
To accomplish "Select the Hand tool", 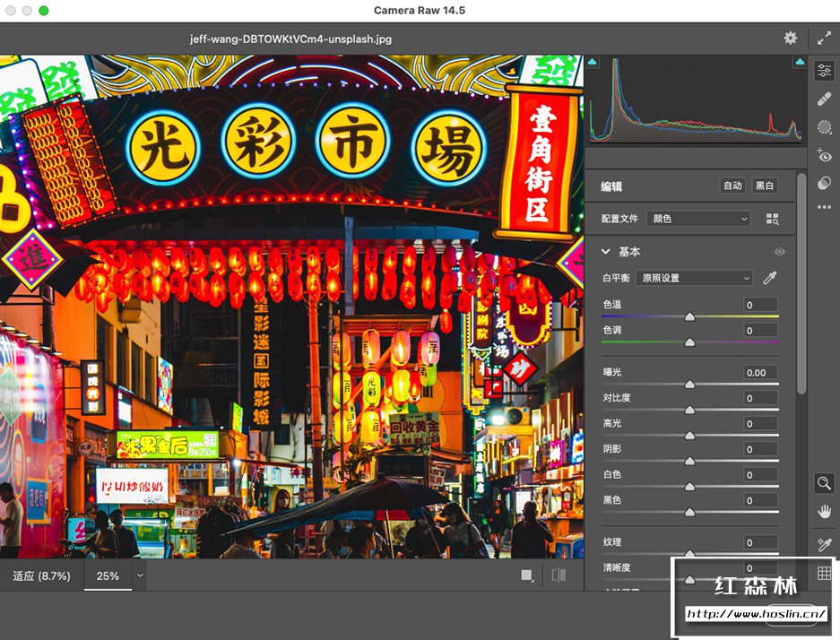I will point(824,512).
